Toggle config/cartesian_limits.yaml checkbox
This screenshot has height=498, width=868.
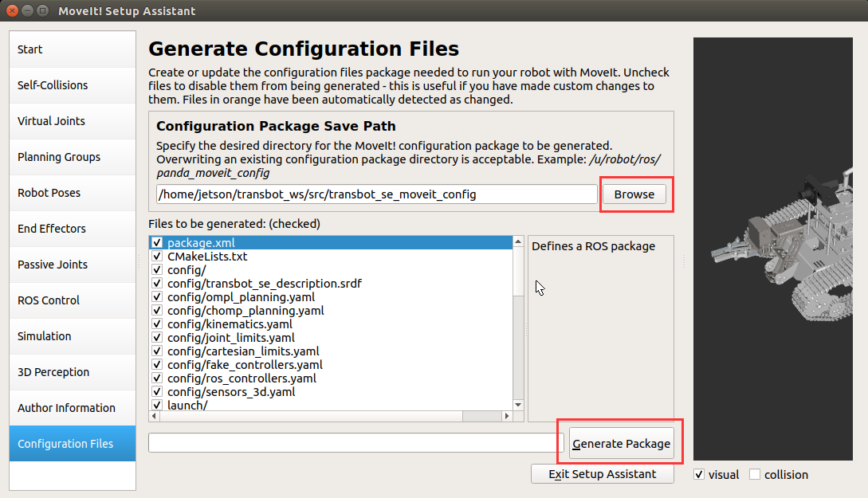pyautogui.click(x=157, y=351)
